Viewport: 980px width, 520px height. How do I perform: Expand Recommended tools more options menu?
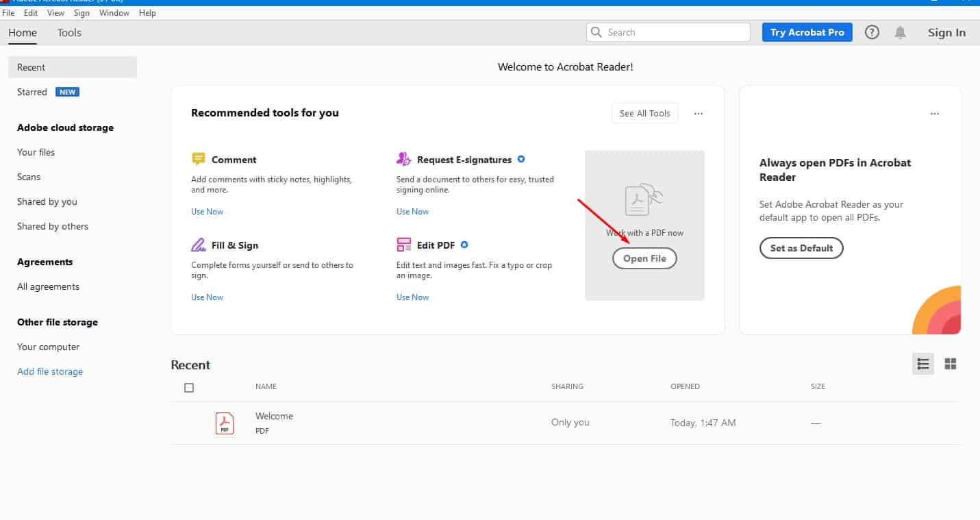point(699,114)
